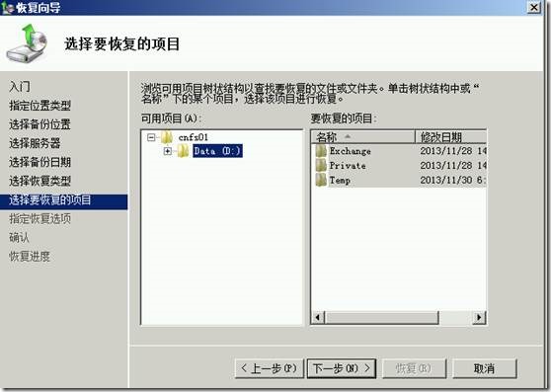The height and width of the screenshot is (392, 551).
Task: Click the recovery wizard drive header icon
Action: tap(27, 43)
